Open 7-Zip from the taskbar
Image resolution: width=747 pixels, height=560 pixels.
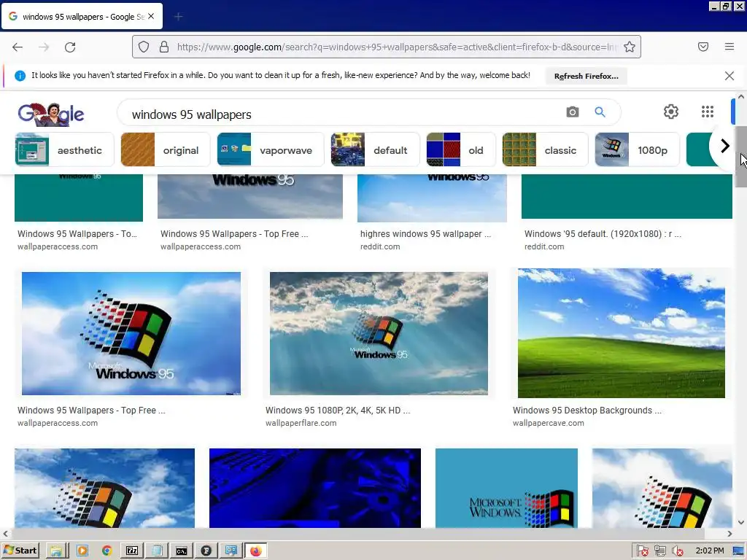pyautogui.click(x=132, y=551)
